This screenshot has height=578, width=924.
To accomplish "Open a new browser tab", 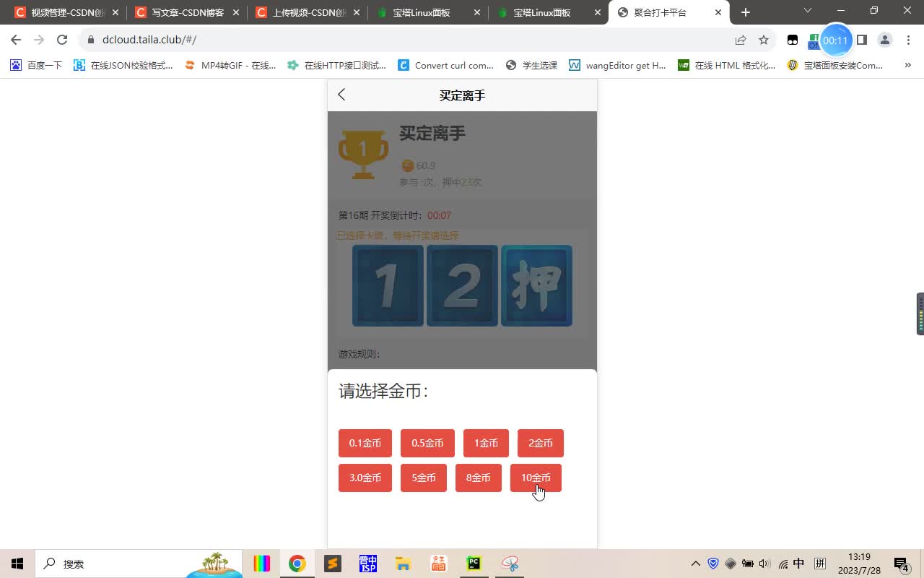I will coord(746,12).
